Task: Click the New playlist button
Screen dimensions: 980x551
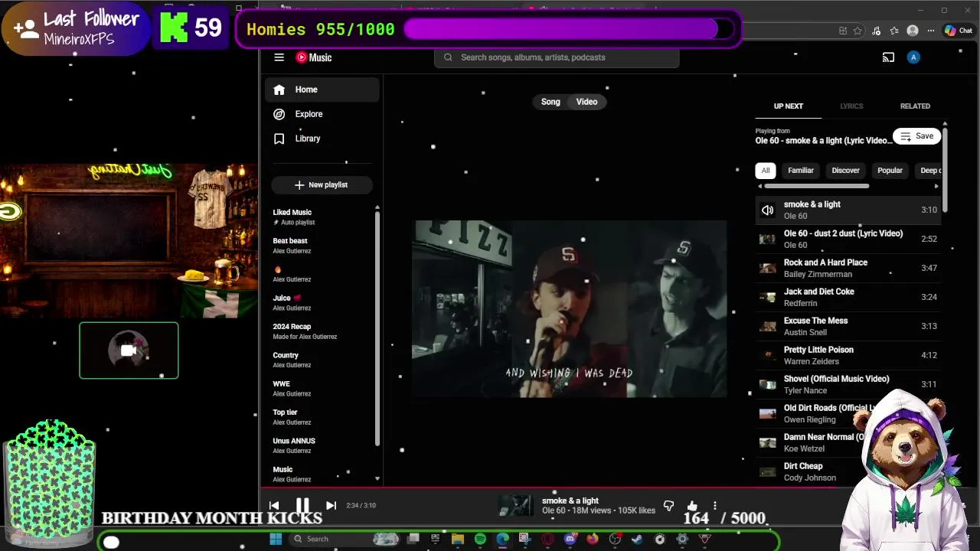Action: pos(322,185)
